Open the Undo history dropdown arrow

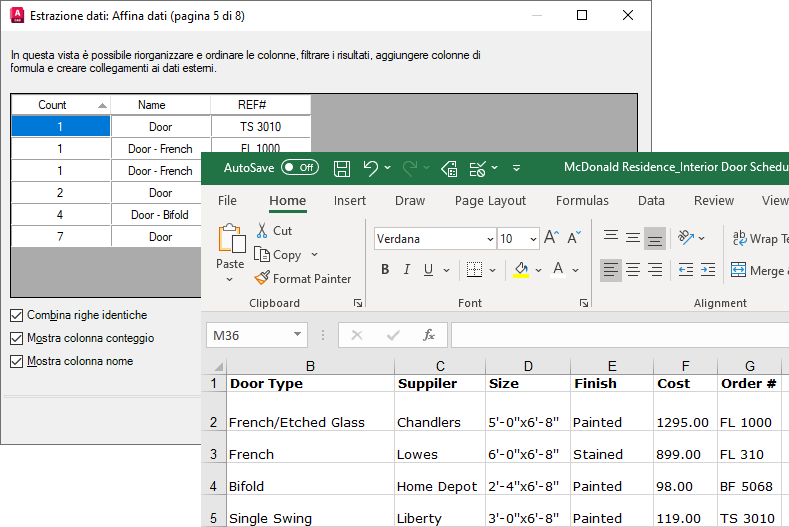coord(387,168)
